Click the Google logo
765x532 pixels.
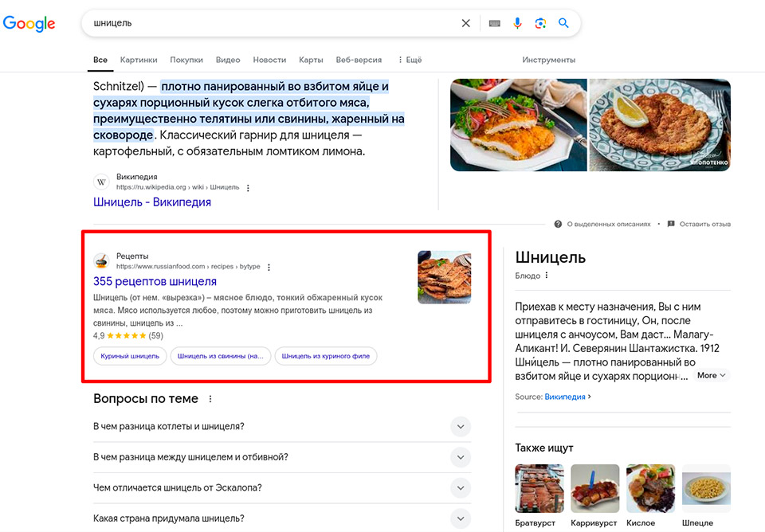29,23
